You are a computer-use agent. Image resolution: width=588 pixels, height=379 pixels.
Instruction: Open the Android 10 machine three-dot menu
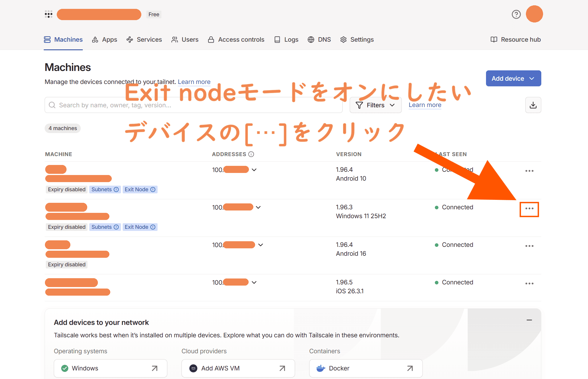529,171
